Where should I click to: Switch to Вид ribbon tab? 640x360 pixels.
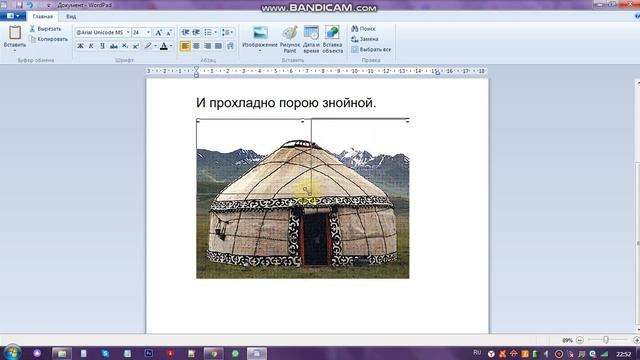[x=71, y=17]
